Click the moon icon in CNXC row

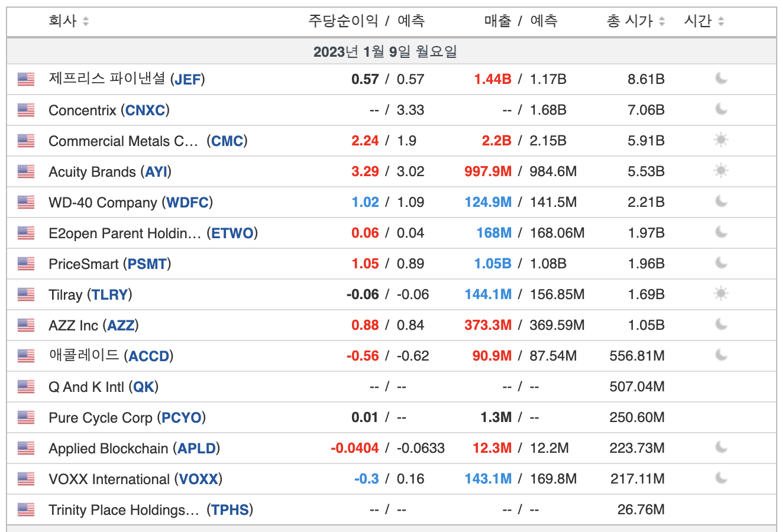click(721, 109)
